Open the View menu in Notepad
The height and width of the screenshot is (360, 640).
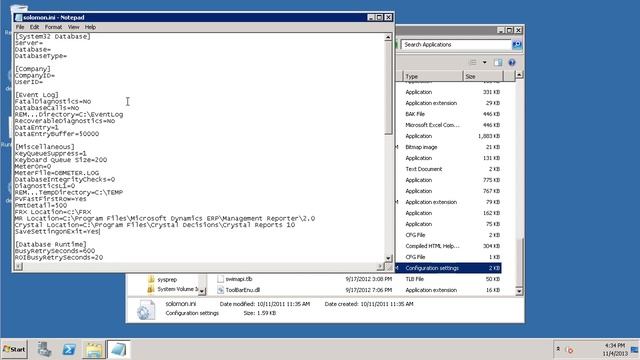tap(73, 27)
